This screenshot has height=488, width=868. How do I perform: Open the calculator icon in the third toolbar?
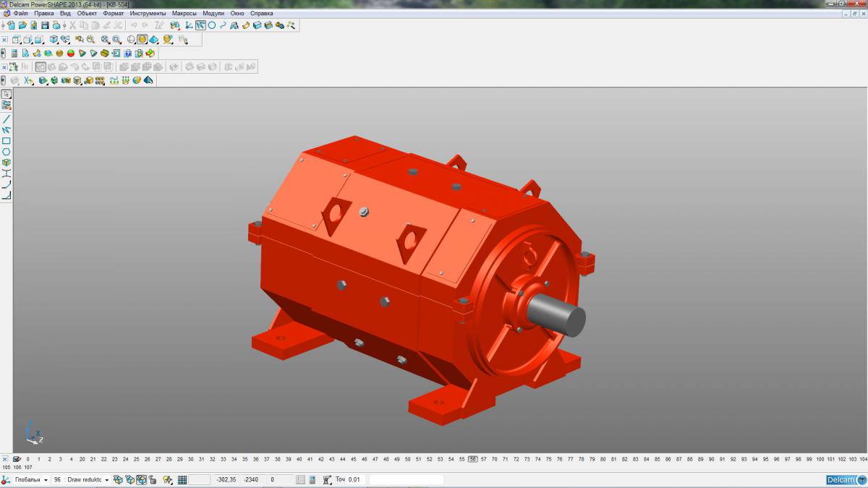point(14,53)
